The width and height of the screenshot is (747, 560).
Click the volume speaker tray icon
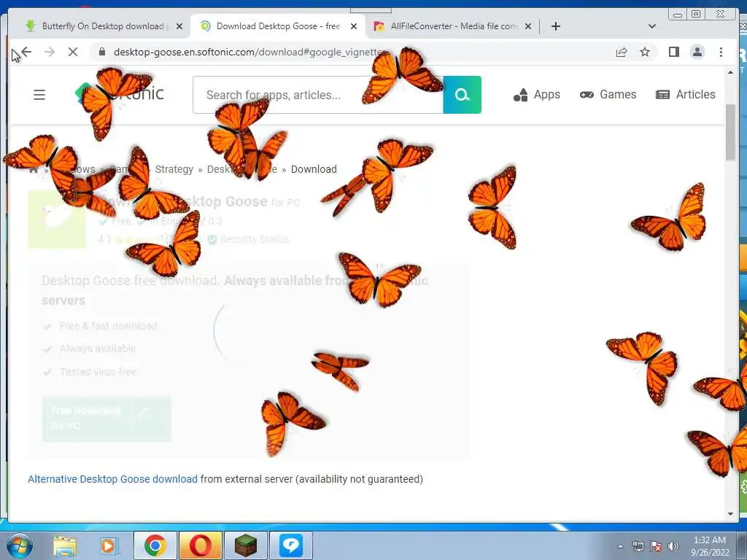673,545
